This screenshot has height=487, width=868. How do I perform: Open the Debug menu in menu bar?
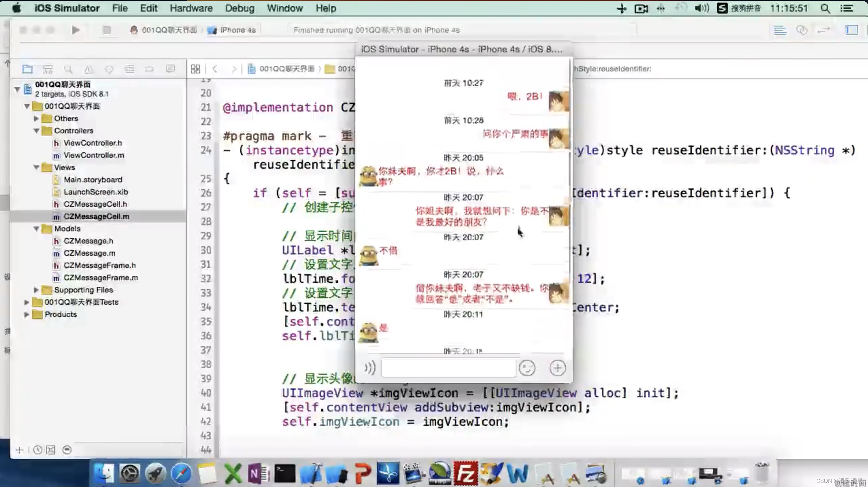[x=239, y=9]
